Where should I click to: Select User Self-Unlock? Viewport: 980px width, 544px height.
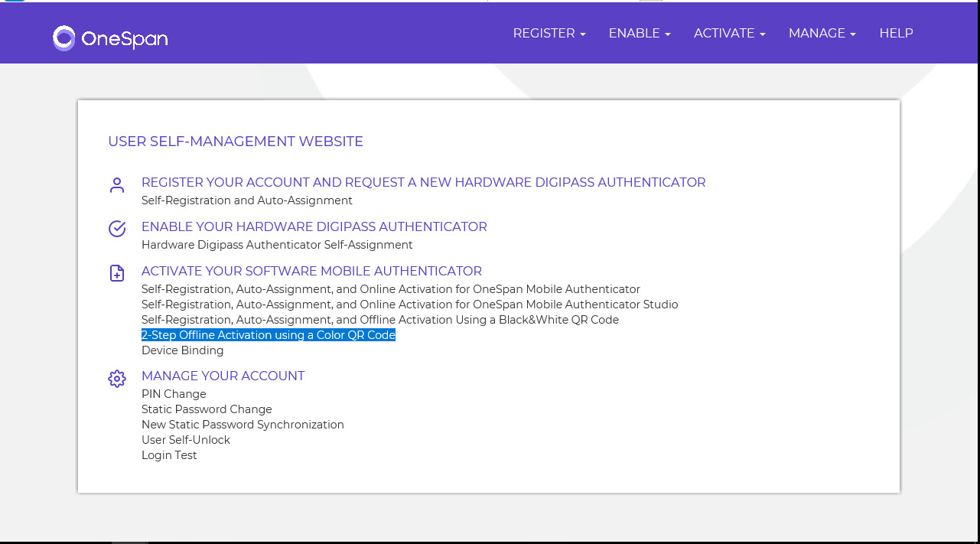pos(186,440)
